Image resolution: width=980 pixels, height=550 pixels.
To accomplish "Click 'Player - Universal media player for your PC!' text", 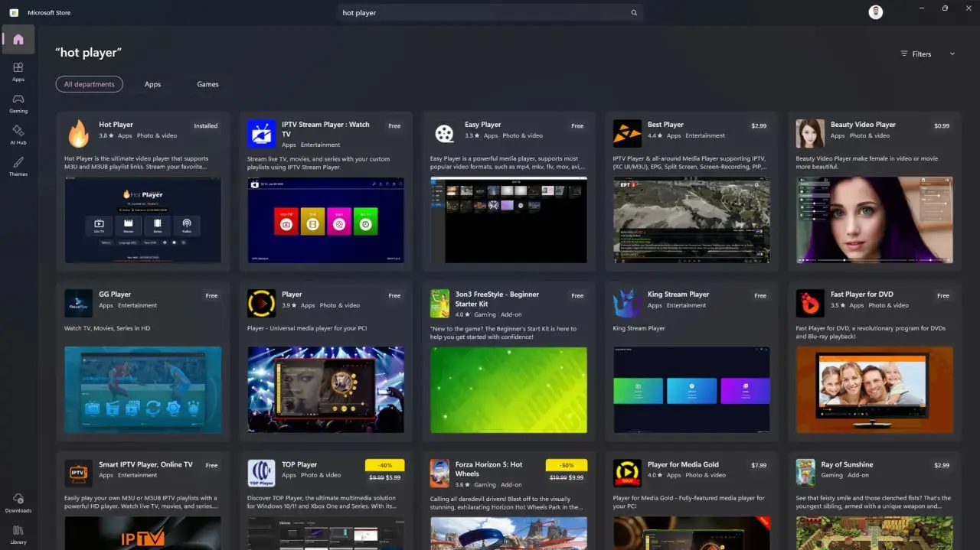I will 307,328.
